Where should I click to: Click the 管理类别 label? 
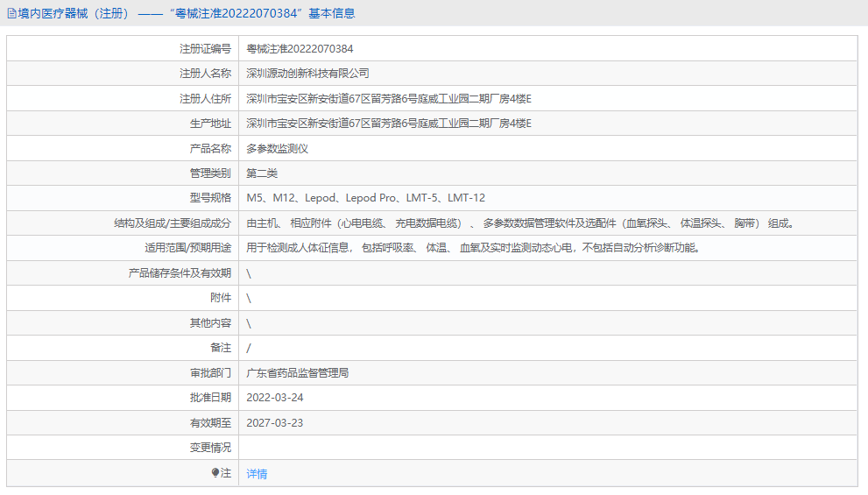210,173
